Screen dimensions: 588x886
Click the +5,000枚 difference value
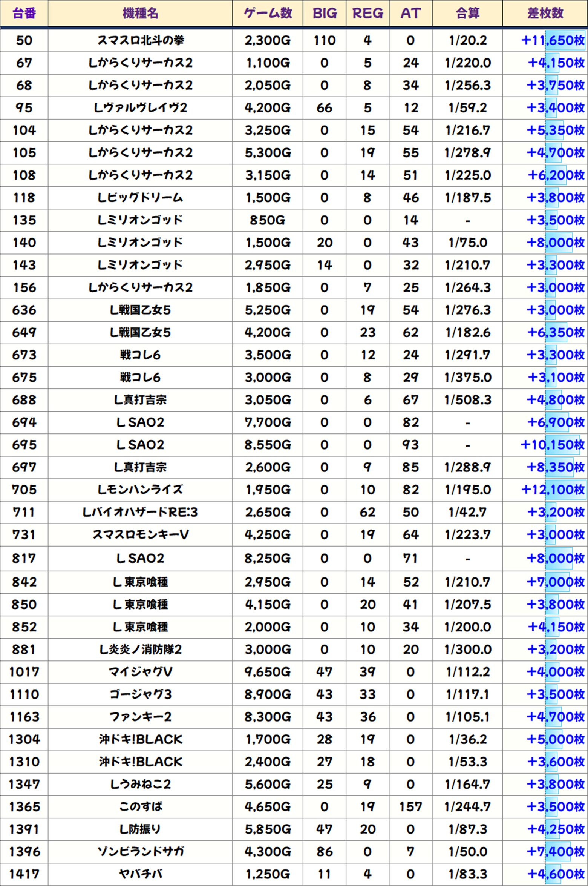point(556,739)
